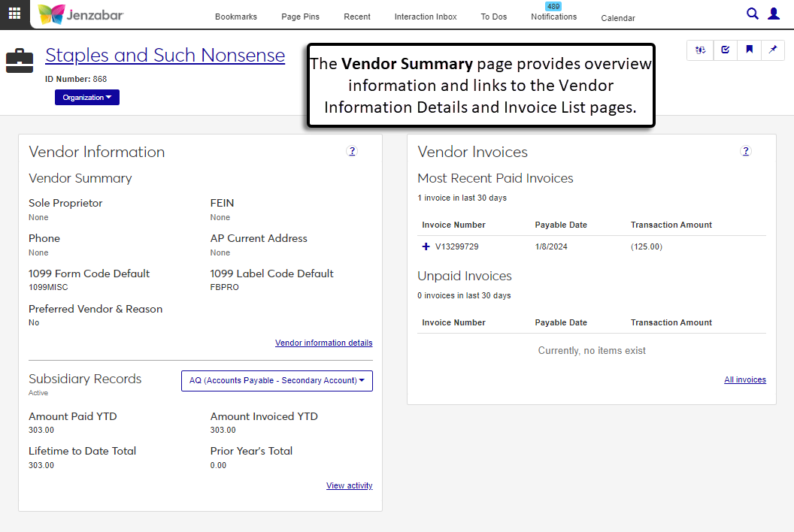The width and height of the screenshot is (794, 532).
Task: Open Notifications in the top menu
Action: coord(553,17)
